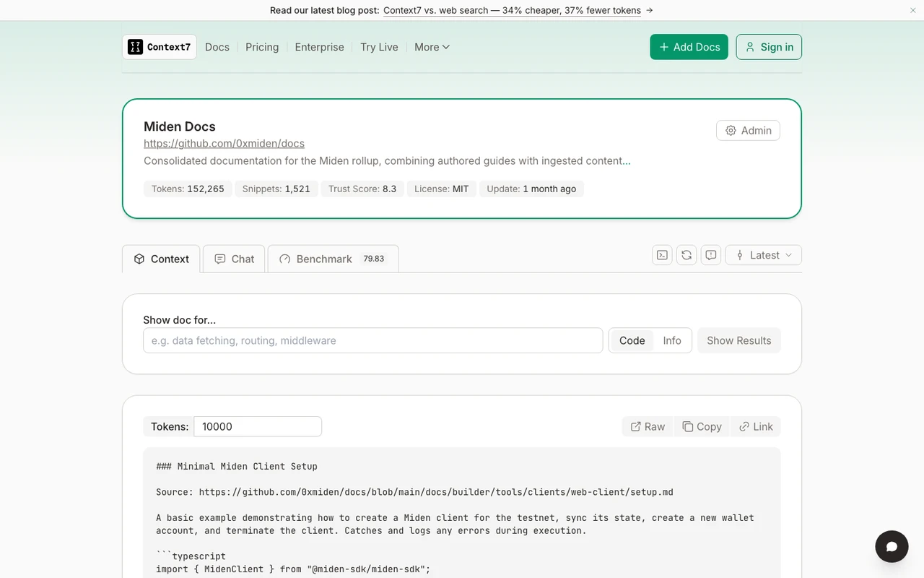
Task: Click the Source URL line in the snippet
Action: tap(414, 492)
